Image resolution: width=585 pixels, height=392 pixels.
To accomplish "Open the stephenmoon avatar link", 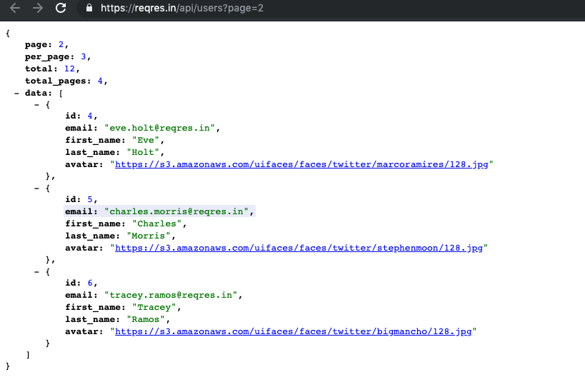I will click(299, 248).
